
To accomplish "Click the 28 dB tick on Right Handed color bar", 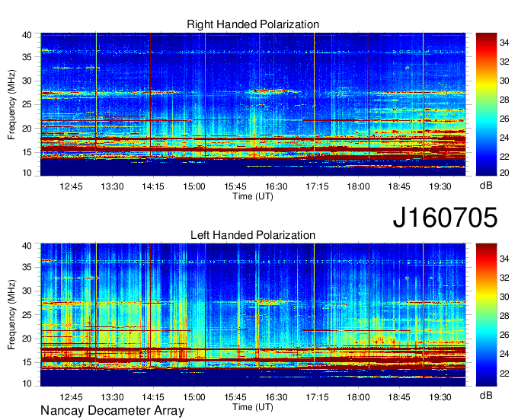I will pyautogui.click(x=504, y=100).
